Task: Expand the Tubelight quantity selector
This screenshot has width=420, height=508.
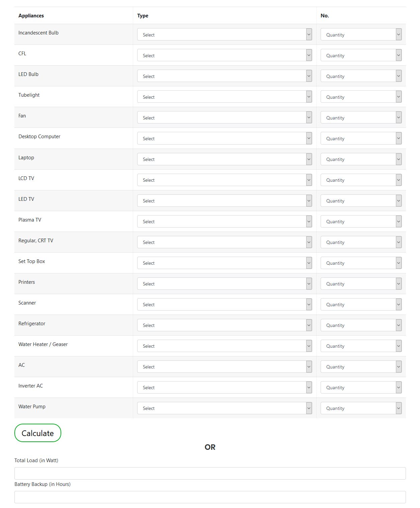Action: pos(361,97)
